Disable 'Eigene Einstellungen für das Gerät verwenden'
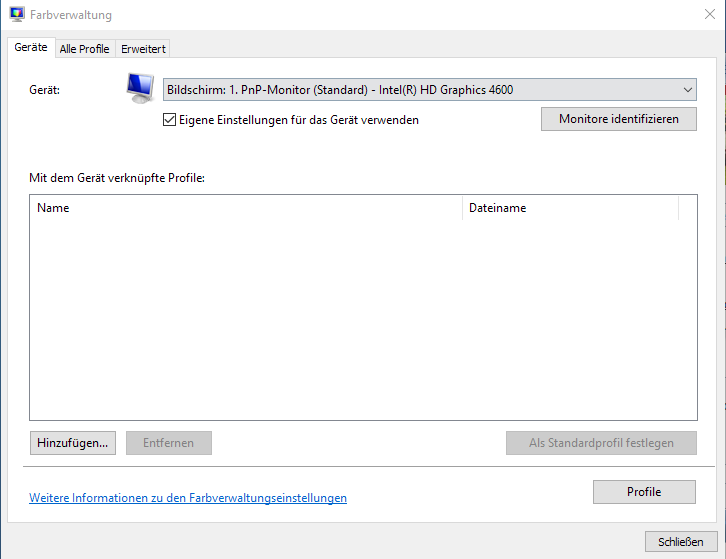Screen dimensions: 726x559 click(169, 120)
